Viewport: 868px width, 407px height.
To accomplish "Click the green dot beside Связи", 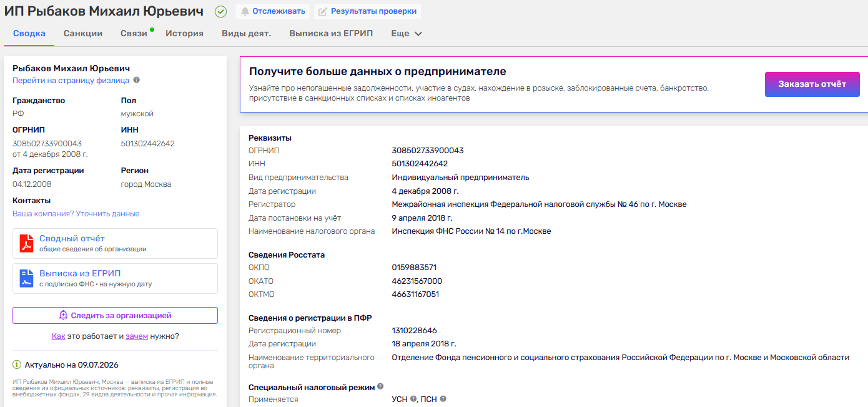I will (152, 29).
